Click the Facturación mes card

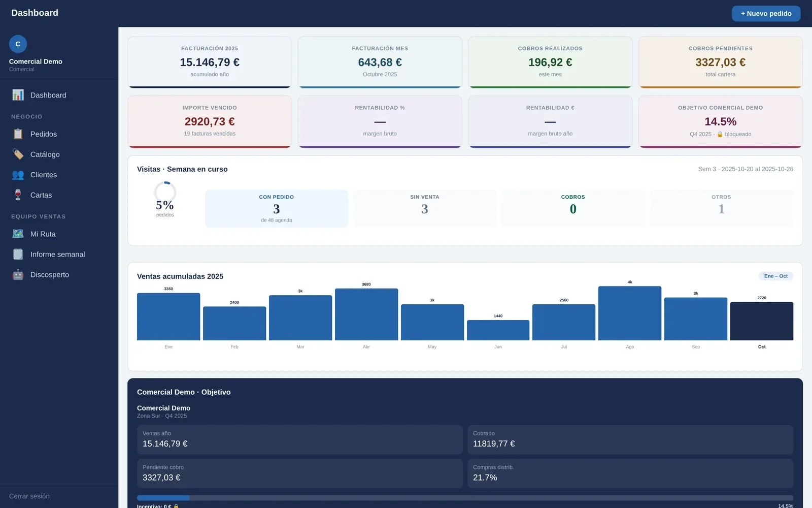click(x=380, y=62)
